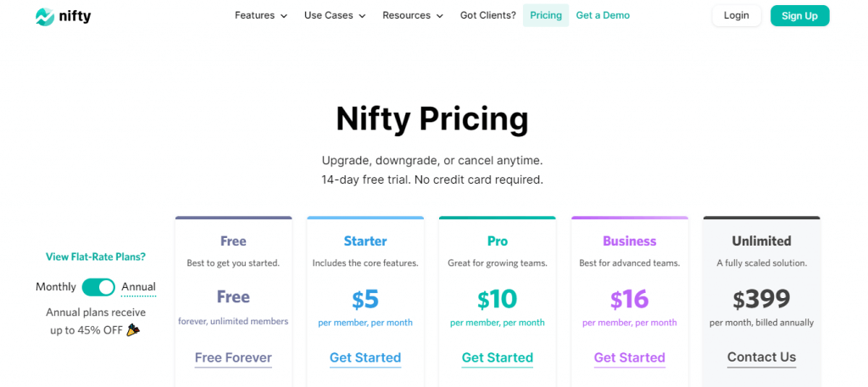Viewport: 868px width, 387px height.
Task: Click the Business plan $16 price
Action: pos(630,300)
